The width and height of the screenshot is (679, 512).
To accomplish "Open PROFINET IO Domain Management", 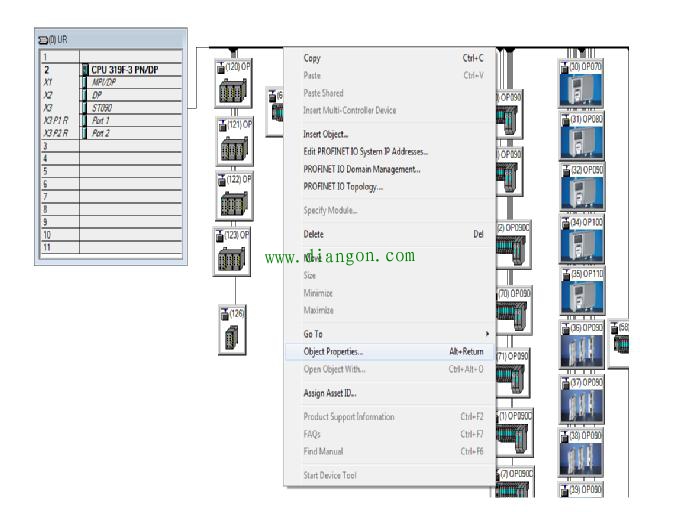I will click(362, 169).
